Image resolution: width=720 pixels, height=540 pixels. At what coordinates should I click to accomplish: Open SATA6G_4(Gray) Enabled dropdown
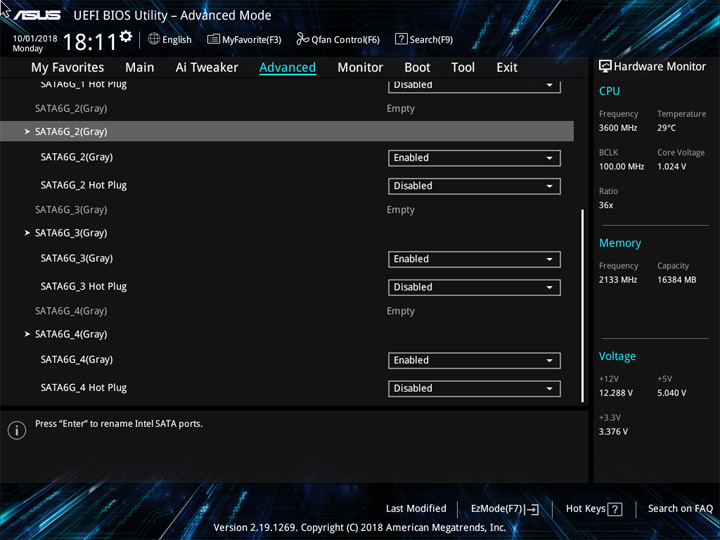pos(474,360)
